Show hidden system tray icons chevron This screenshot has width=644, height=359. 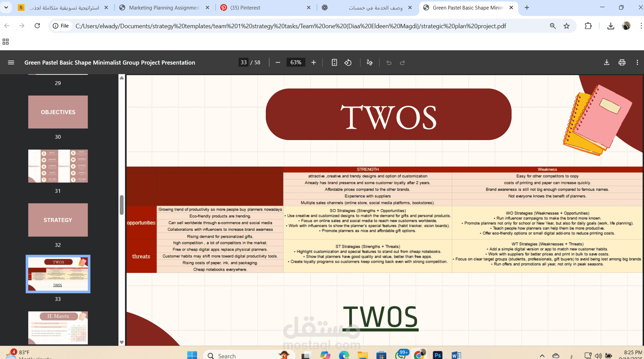[542, 356]
